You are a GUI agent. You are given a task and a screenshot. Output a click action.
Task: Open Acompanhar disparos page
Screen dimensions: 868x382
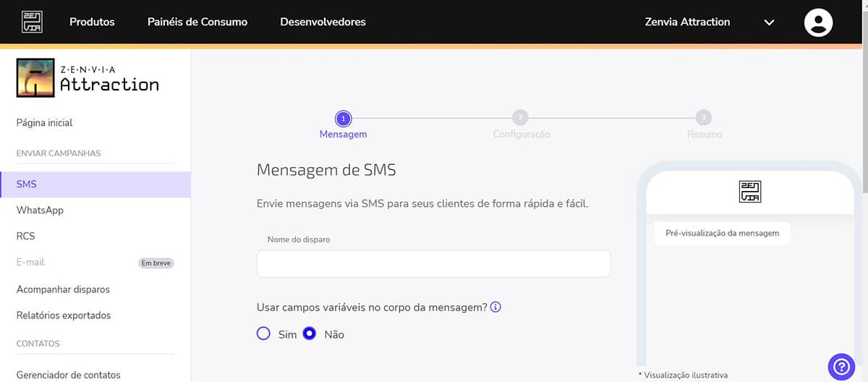tap(63, 289)
